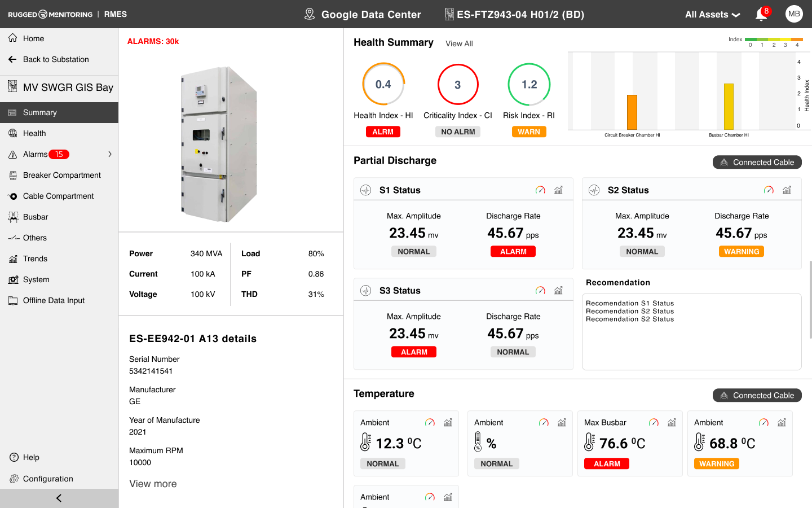Click the System sidebar icon

pos(13,279)
